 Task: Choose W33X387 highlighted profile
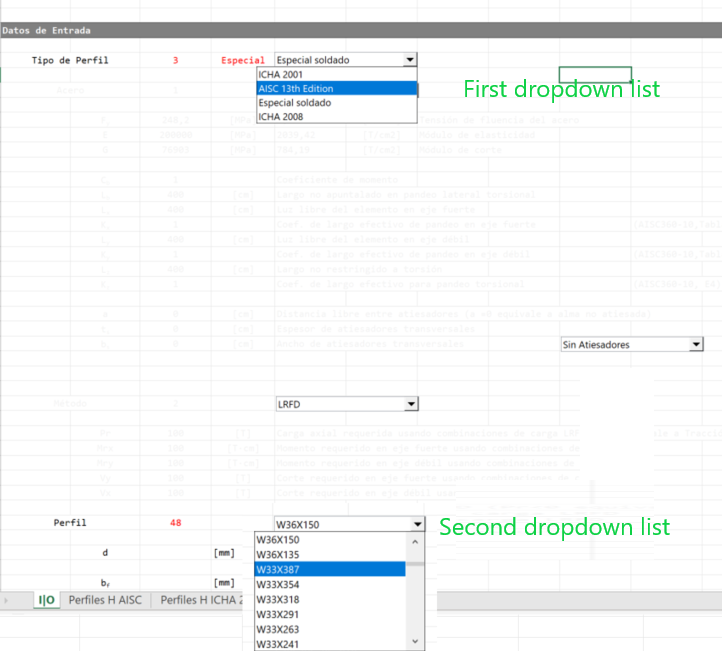330,570
